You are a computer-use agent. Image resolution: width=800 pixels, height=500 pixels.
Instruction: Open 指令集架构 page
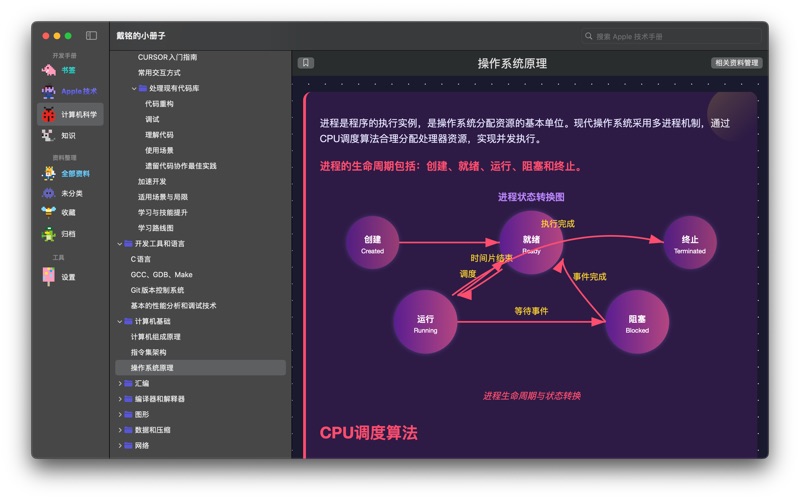click(x=148, y=352)
